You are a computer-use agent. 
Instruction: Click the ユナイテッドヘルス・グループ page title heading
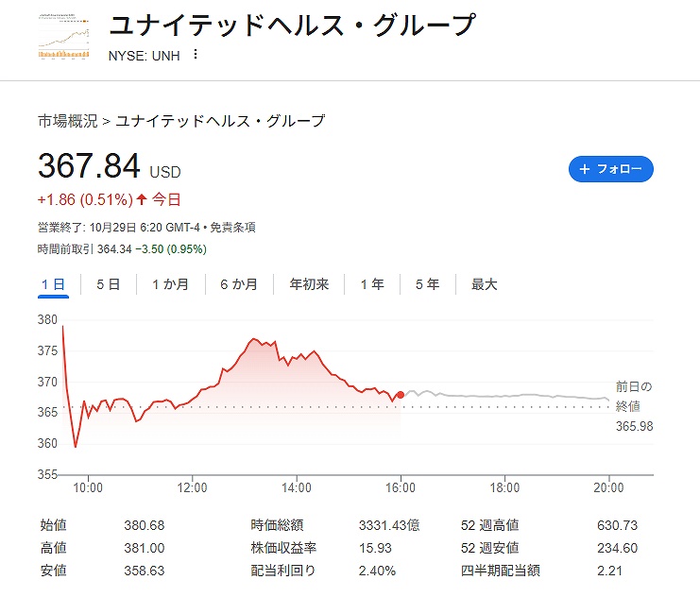point(292,26)
